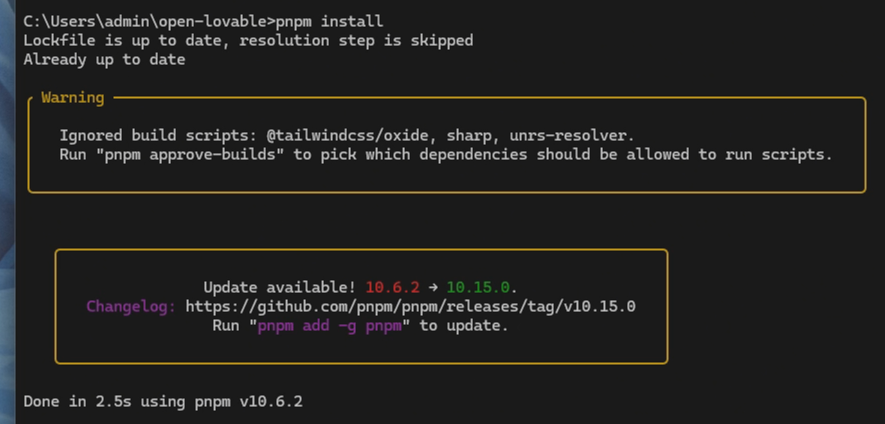Image resolution: width=885 pixels, height=424 pixels.
Task: Click the "Ignored build scripts:" text
Action: [x=158, y=135]
